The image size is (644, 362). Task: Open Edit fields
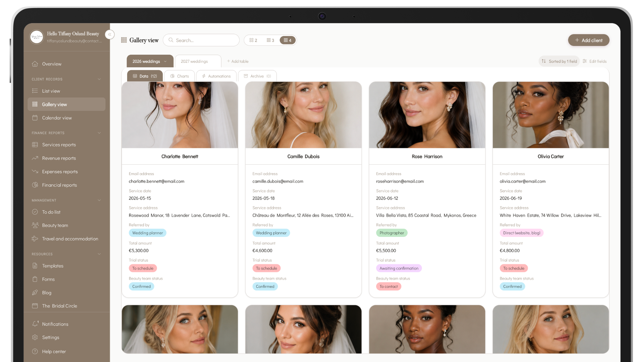pyautogui.click(x=594, y=61)
